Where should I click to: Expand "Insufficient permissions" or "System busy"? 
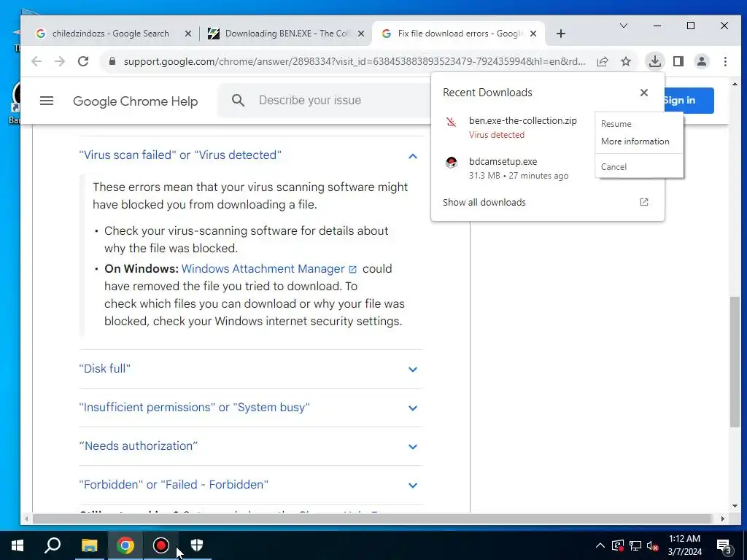tap(250, 408)
